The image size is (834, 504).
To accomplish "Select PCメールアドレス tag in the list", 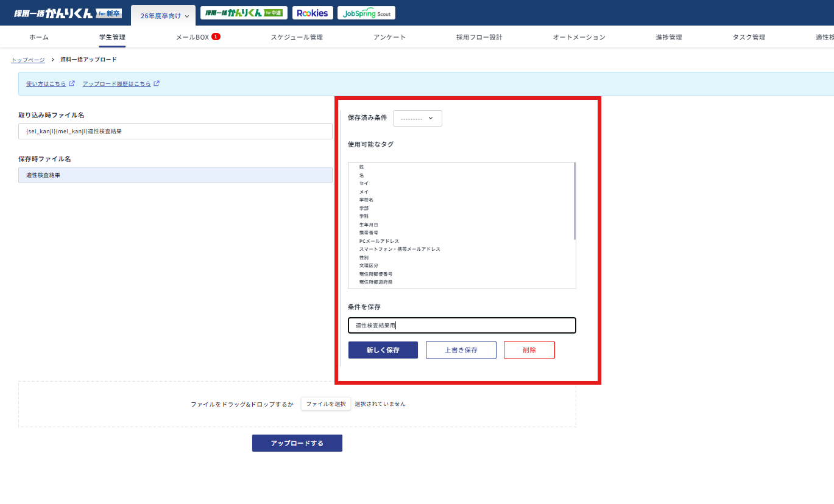I will point(379,241).
